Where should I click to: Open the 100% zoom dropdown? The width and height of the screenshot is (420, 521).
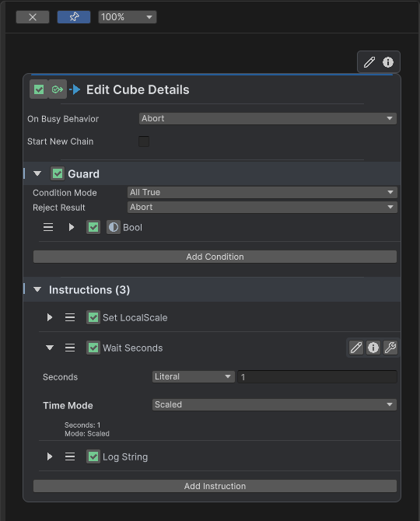[x=128, y=17]
